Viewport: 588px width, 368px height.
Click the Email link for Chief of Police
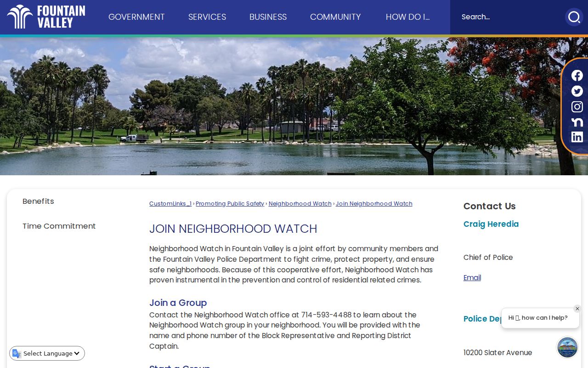(472, 278)
